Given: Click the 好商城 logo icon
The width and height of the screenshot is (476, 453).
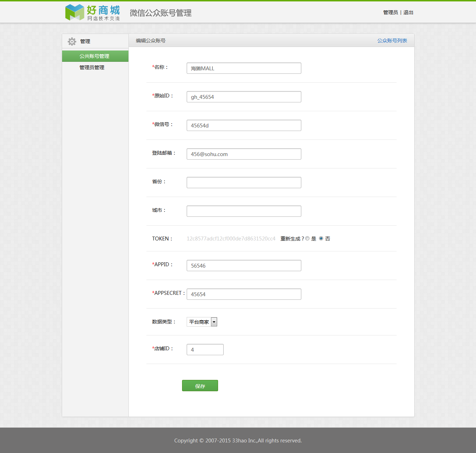Looking at the screenshot, I should click(75, 12).
